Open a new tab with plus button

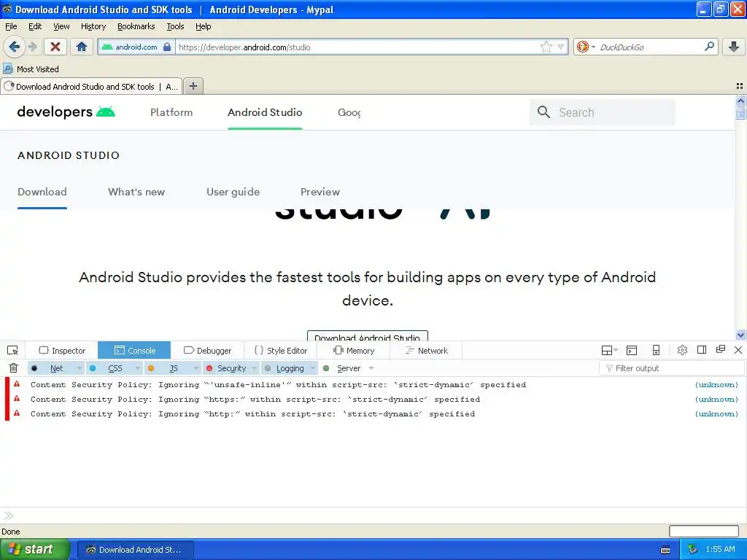click(193, 86)
